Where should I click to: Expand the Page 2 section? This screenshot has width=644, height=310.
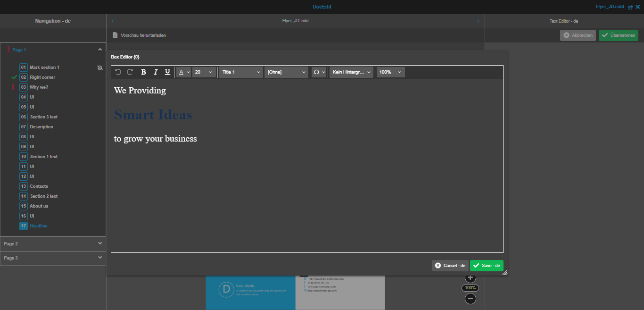tap(53, 243)
